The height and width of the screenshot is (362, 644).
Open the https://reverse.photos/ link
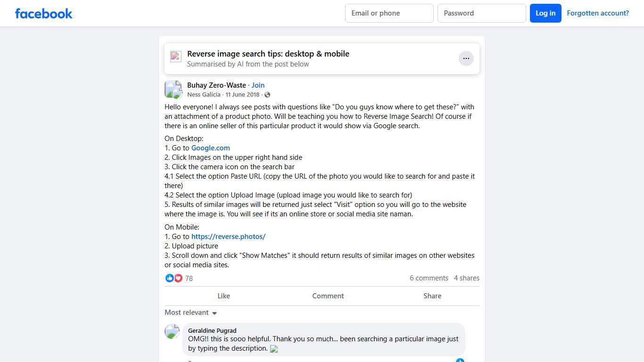[228, 237]
